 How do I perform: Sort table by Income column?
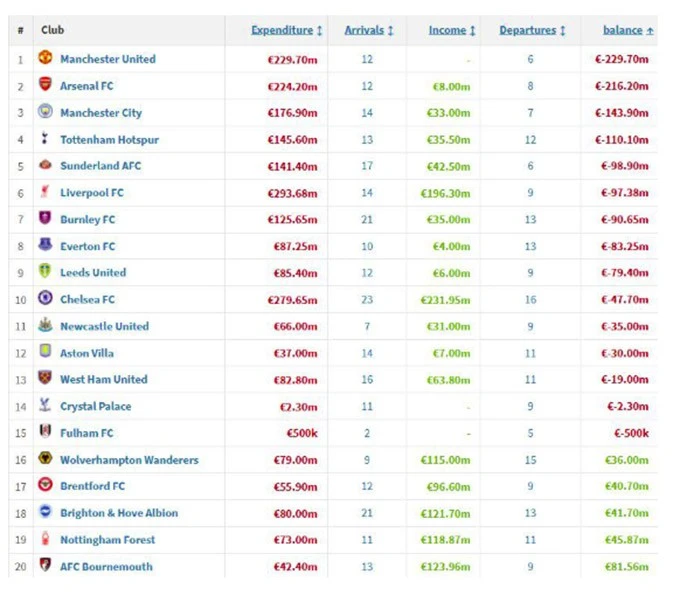tap(452, 31)
